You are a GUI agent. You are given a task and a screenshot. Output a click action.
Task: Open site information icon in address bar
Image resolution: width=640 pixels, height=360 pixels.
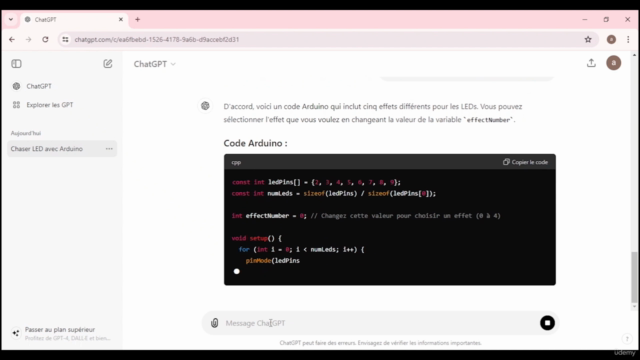[65, 40]
